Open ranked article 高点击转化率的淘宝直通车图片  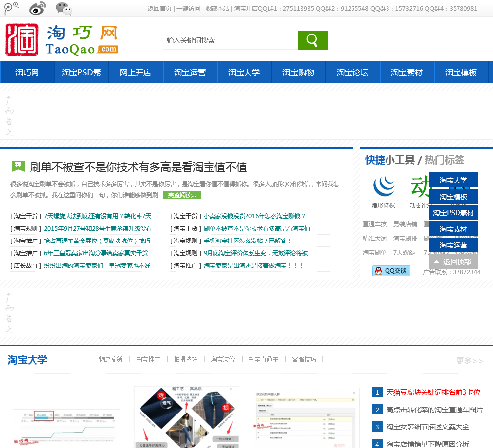click(x=434, y=410)
